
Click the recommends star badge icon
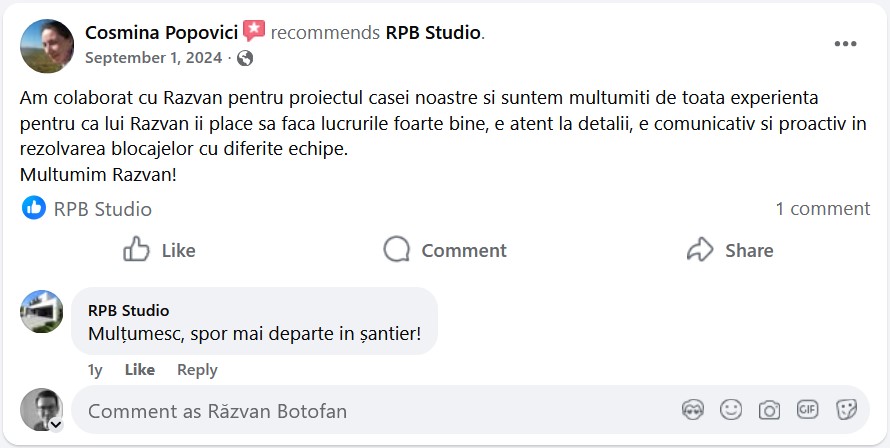coord(254,32)
